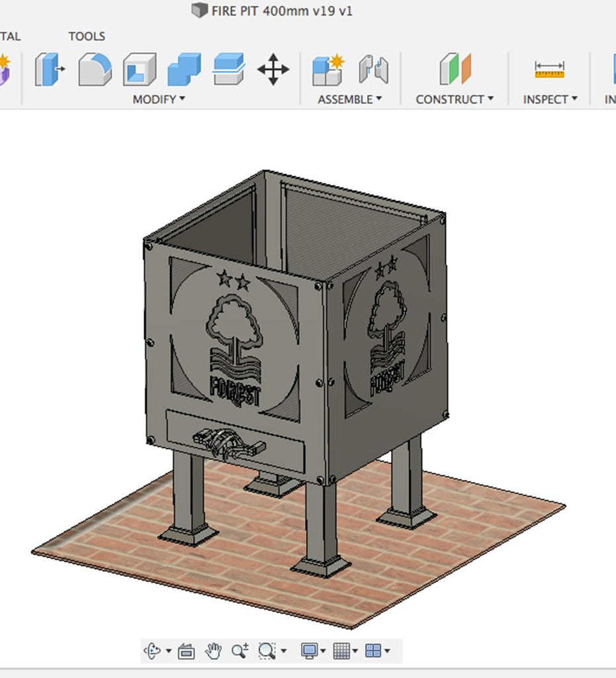The height and width of the screenshot is (678, 616).
Task: Activate the Shell tool
Action: pos(140,69)
